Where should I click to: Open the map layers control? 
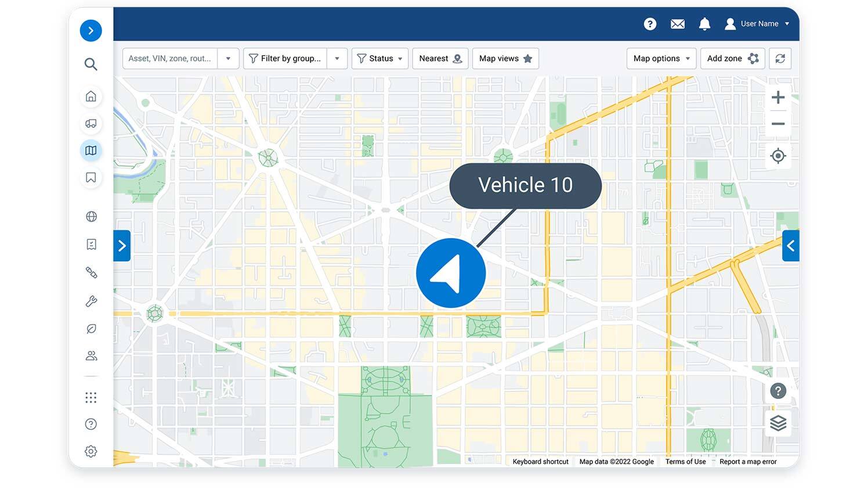tap(778, 423)
